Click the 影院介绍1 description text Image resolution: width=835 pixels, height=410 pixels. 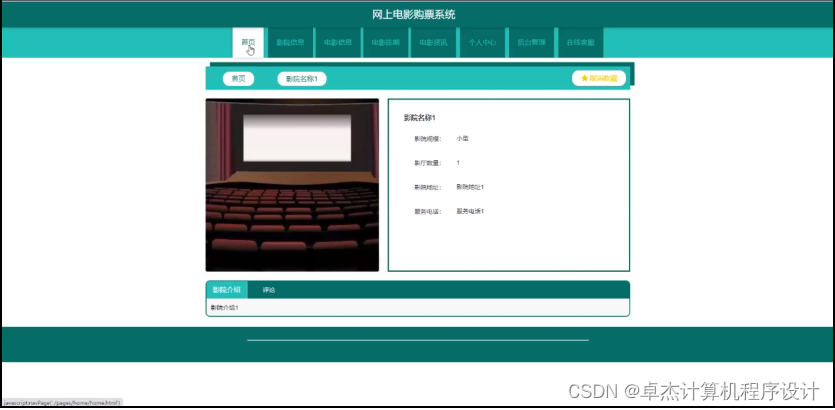(x=224, y=307)
